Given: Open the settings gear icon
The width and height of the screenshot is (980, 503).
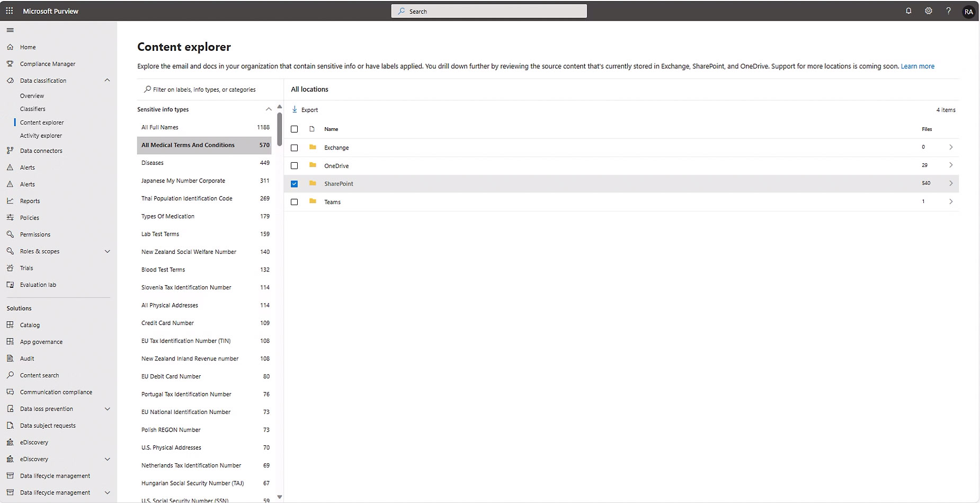Looking at the screenshot, I should [x=929, y=11].
